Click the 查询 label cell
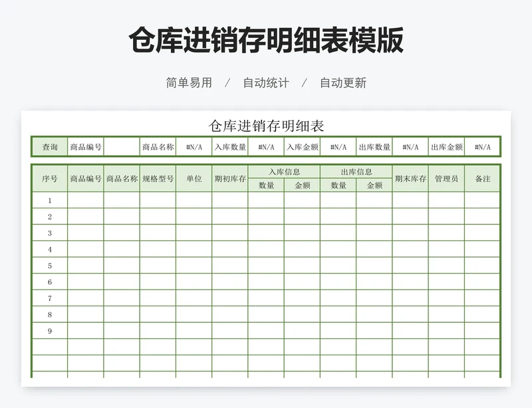 point(49,146)
